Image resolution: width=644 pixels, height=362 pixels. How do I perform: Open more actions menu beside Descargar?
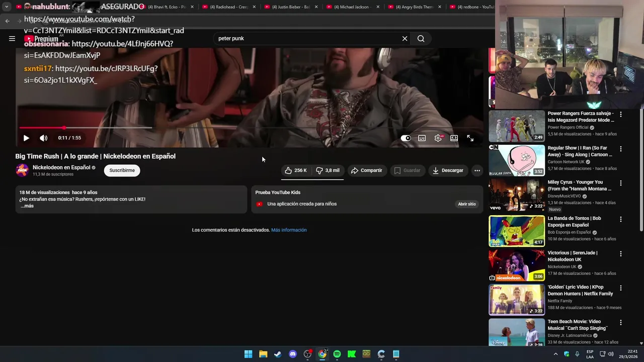pyautogui.click(x=477, y=170)
